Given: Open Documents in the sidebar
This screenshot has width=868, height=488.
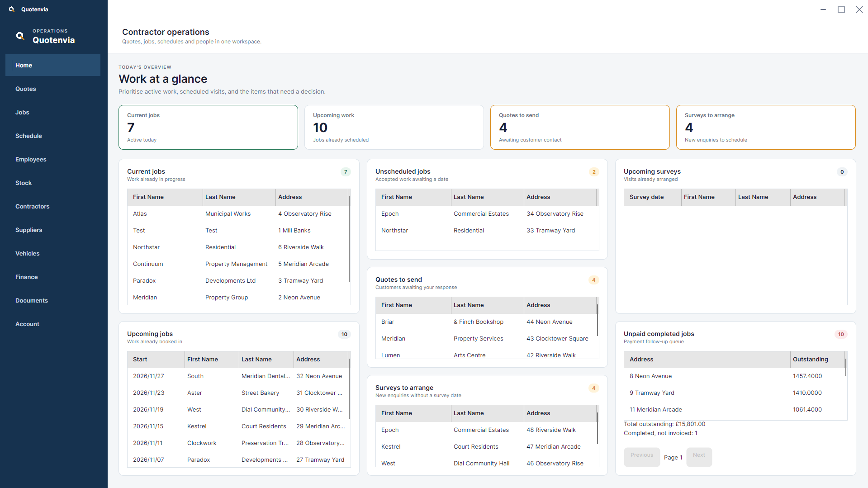Looking at the screenshot, I should (53, 300).
